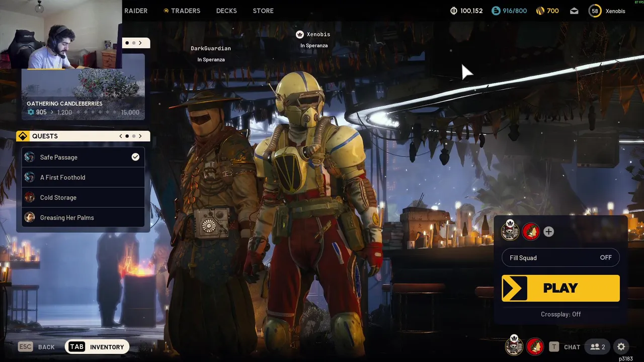Open the Gathering Candleberries event card
Image resolution: width=644 pixels, height=362 pixels.
83,86
